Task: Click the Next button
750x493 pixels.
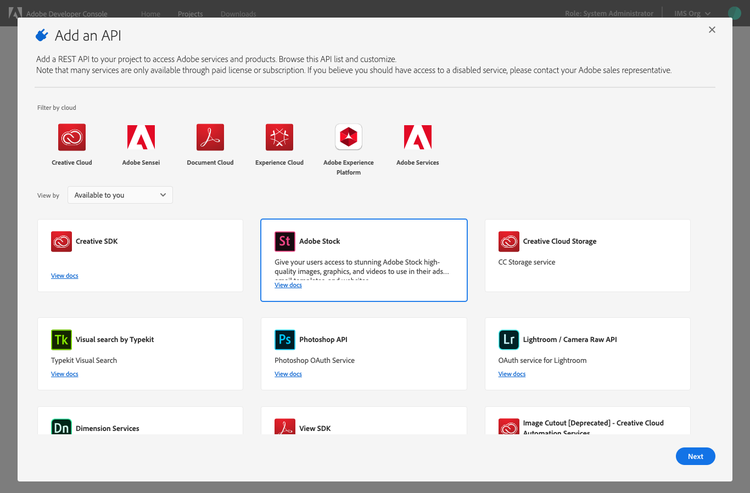Action: click(x=695, y=456)
